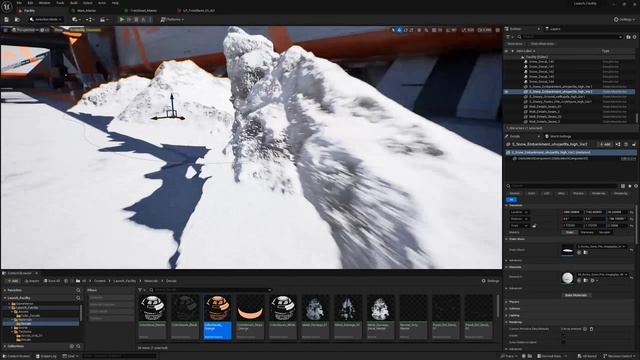This screenshot has height=360, width=640.
Task: Toggle the Rendering filter pill in Details
Action: pos(598,193)
